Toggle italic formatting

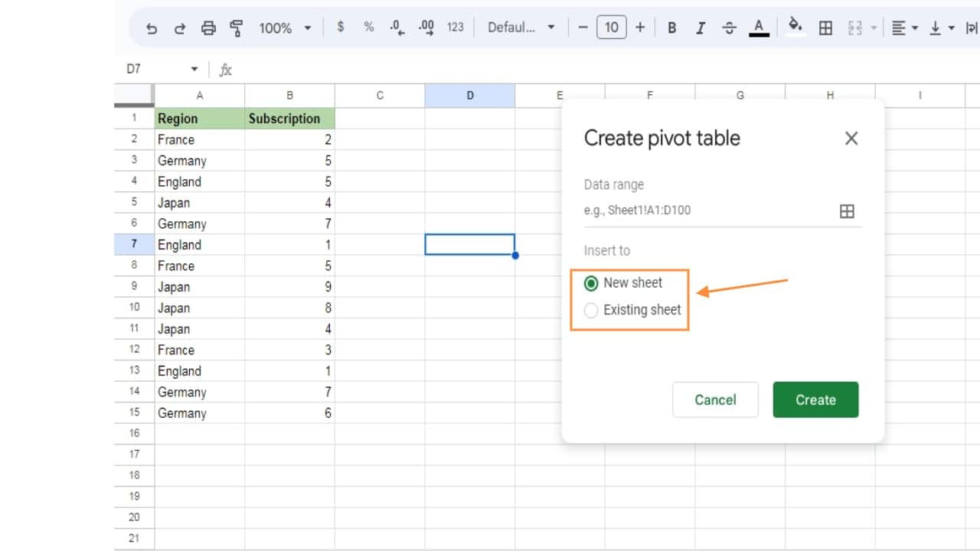[700, 28]
